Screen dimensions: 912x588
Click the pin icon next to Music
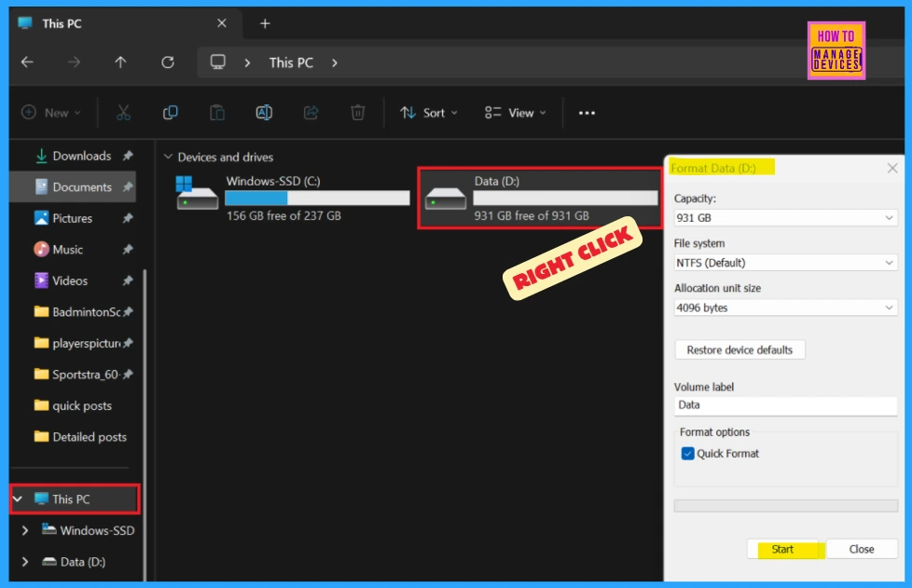[128, 249]
